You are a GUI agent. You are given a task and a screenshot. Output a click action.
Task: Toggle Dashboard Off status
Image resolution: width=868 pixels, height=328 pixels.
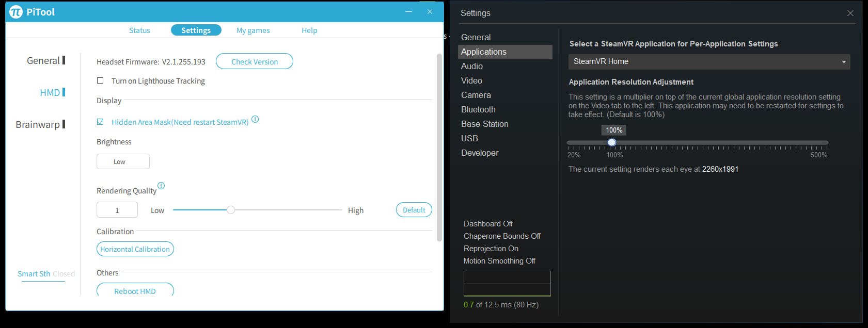coord(488,224)
